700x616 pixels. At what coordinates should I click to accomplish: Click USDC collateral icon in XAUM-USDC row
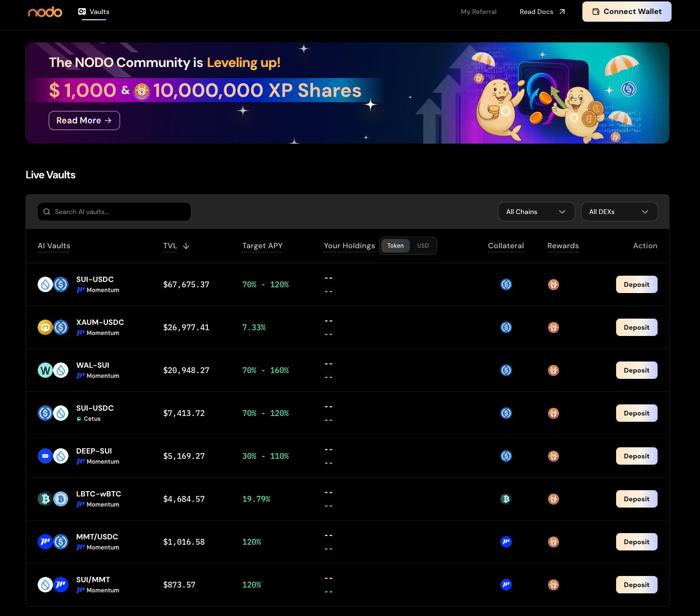click(506, 327)
